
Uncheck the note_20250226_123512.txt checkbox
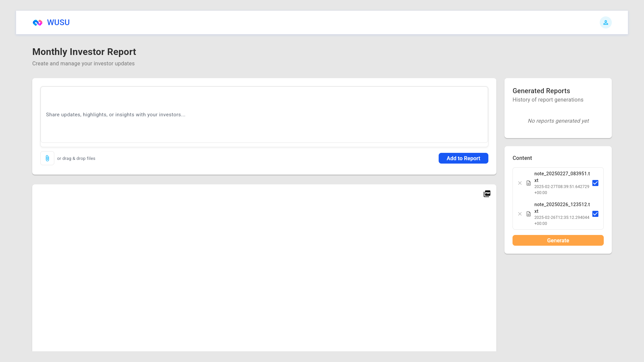(x=595, y=214)
